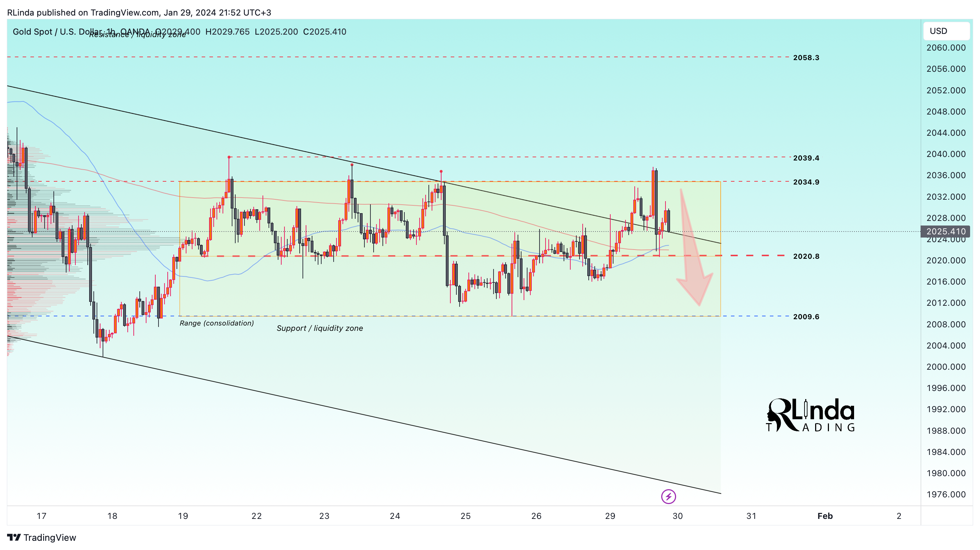Click the 2000.000 price axis label
Screen dimensions: 980x550
946,367
